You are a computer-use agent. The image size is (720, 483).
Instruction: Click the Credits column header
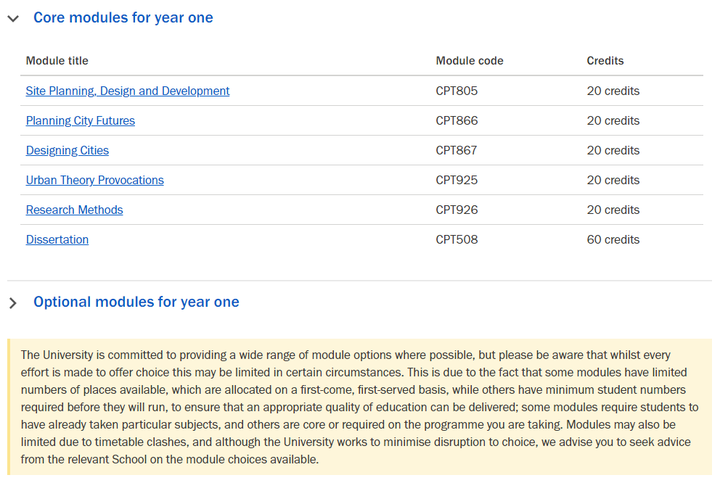point(605,61)
